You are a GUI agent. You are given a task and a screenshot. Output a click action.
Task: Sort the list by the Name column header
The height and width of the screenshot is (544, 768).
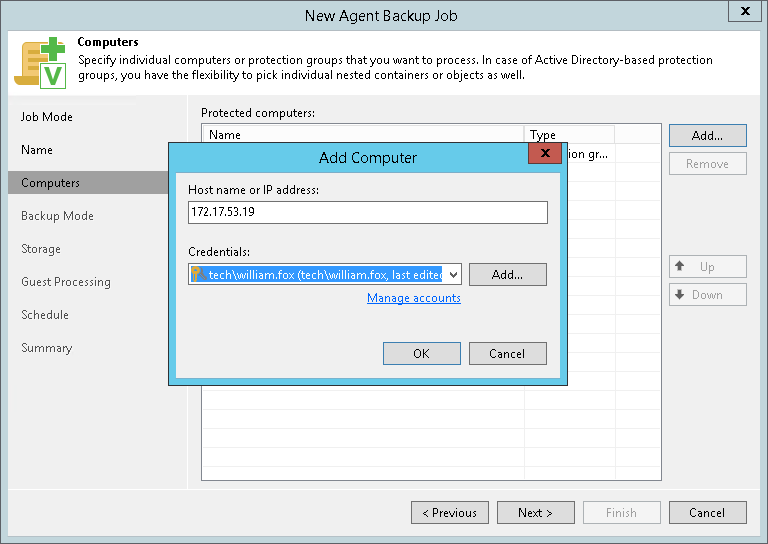[225, 135]
